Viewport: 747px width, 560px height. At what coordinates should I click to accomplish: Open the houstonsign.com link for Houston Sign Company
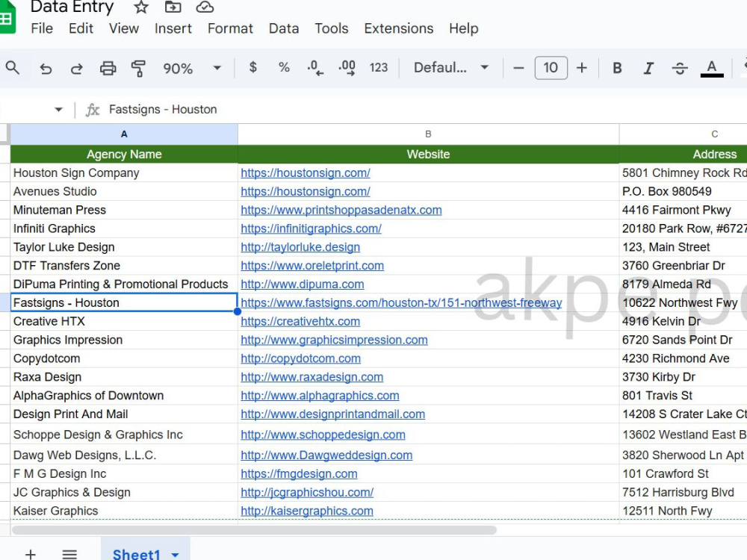306,173
